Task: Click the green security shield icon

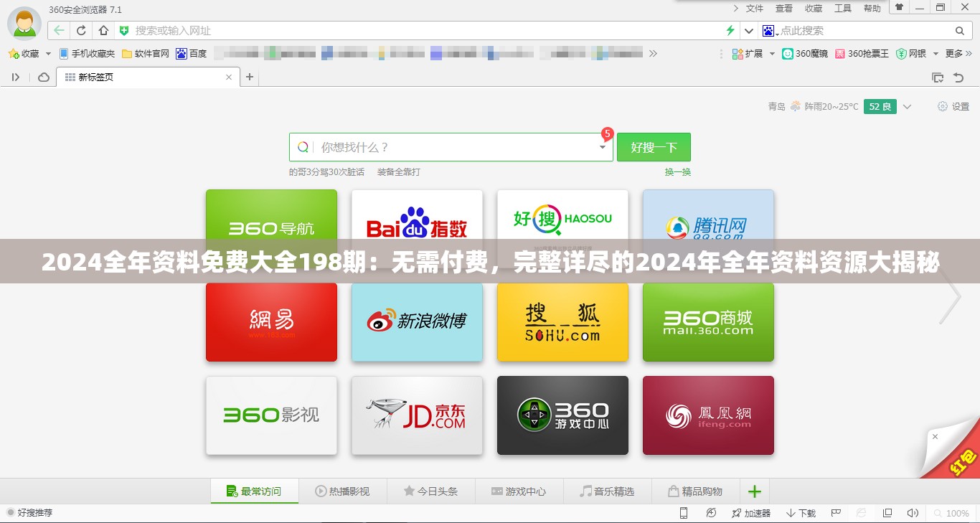Action: (x=124, y=30)
